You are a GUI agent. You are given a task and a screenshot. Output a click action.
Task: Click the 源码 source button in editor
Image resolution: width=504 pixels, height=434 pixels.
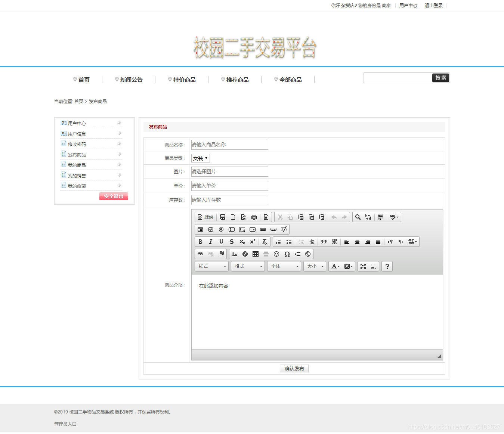[205, 217]
